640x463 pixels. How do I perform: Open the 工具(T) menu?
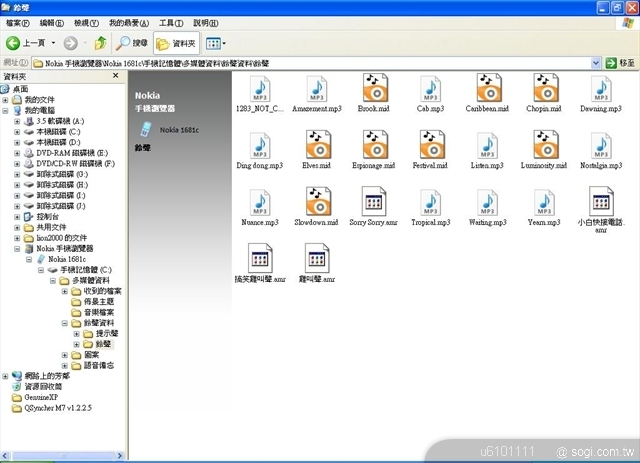171,23
